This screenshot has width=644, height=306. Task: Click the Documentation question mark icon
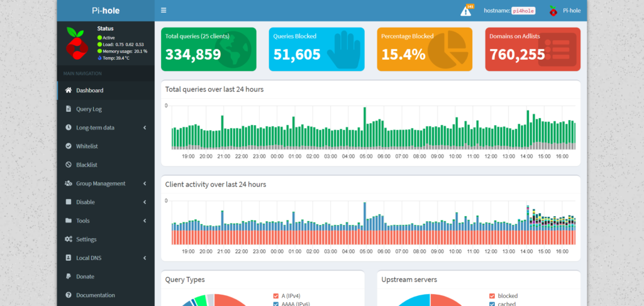[69, 295]
